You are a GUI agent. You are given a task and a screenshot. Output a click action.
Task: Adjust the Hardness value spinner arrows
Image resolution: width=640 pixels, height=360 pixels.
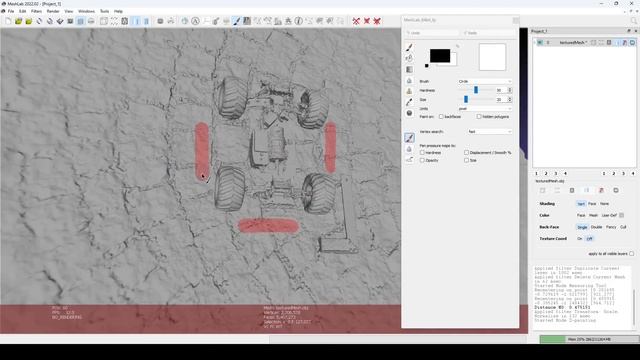(510, 90)
